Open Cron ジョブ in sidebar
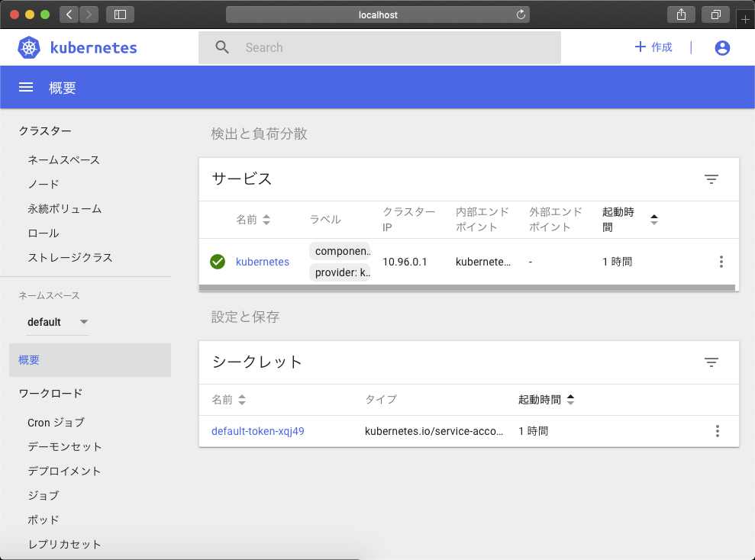This screenshot has height=560, width=755. [56, 423]
